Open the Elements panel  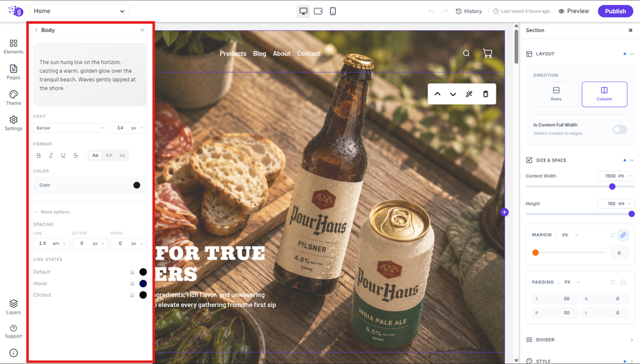tap(13, 47)
